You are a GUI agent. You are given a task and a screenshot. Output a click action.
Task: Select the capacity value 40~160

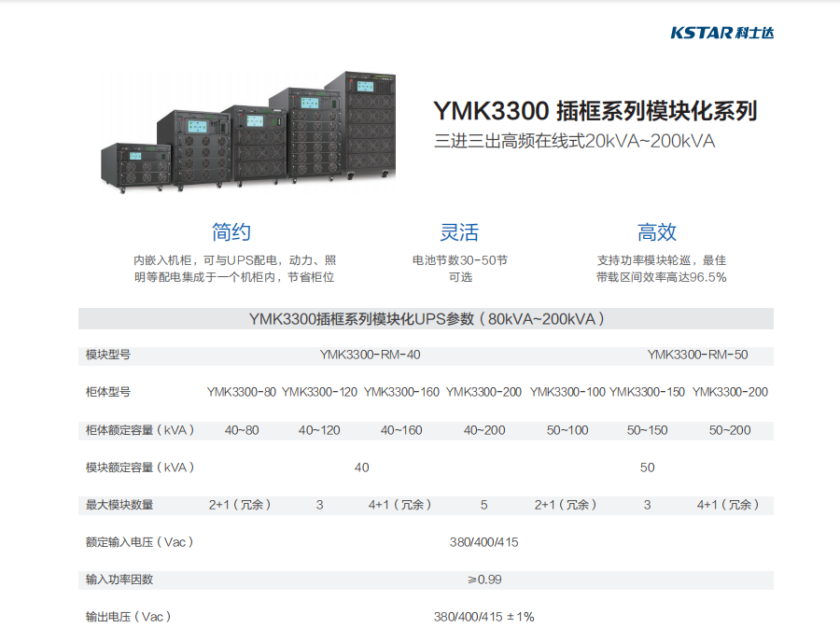pos(401,430)
